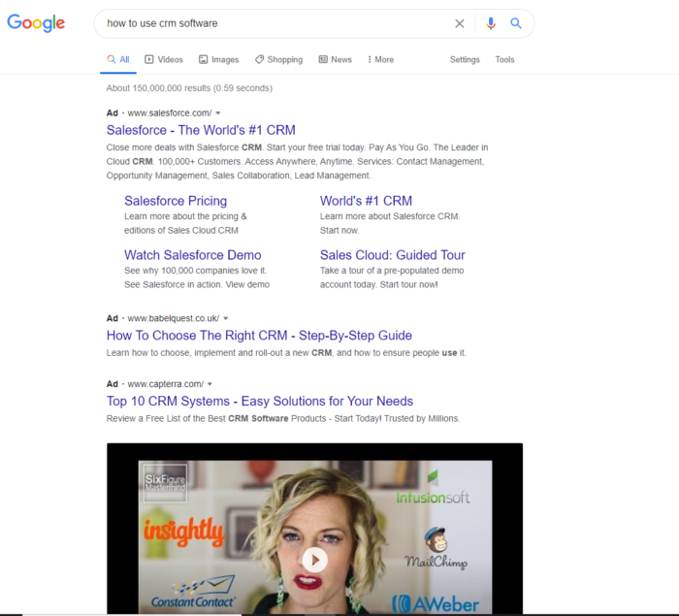Open the World's #1 CRM sitelink
The height and width of the screenshot is (616, 679).
click(366, 201)
